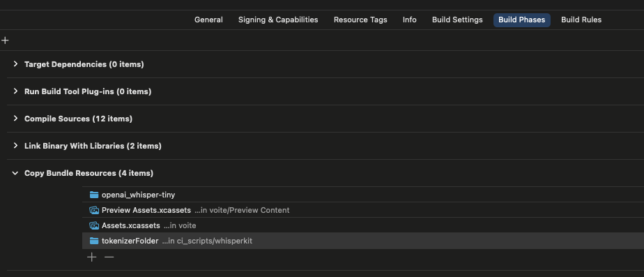Click the openai_whisper-tiny folder icon
This screenshot has height=277, width=644.
tap(94, 195)
